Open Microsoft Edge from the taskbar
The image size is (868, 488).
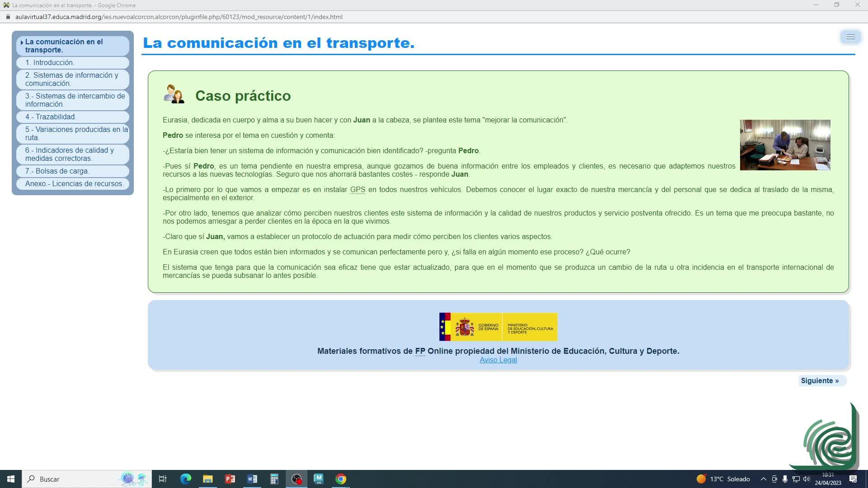(x=186, y=479)
